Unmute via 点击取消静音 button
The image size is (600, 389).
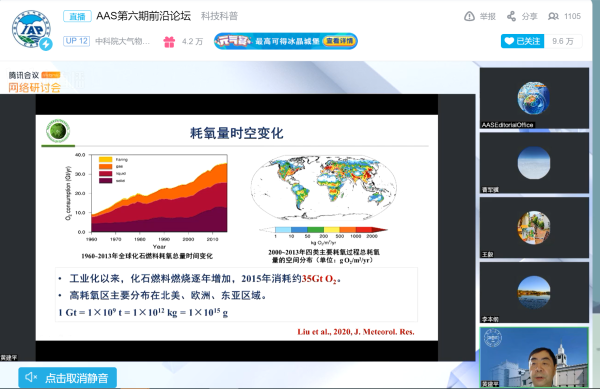[x=68, y=378]
